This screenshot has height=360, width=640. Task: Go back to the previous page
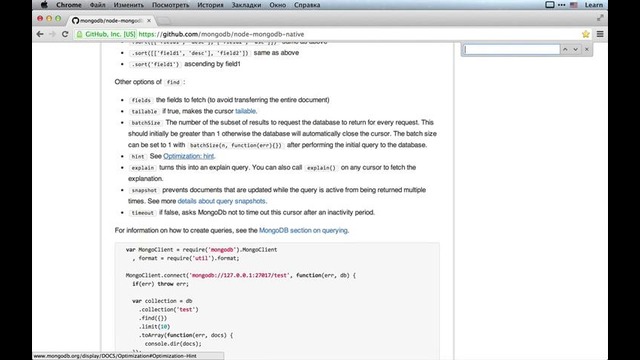click(40, 34)
